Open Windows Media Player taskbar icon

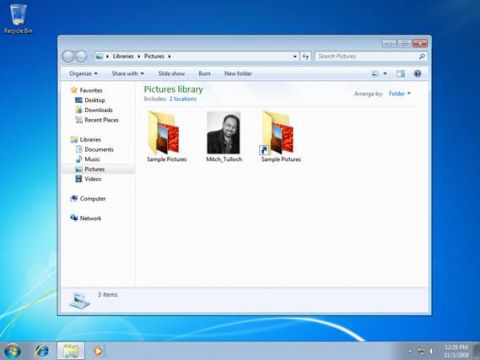point(98,351)
